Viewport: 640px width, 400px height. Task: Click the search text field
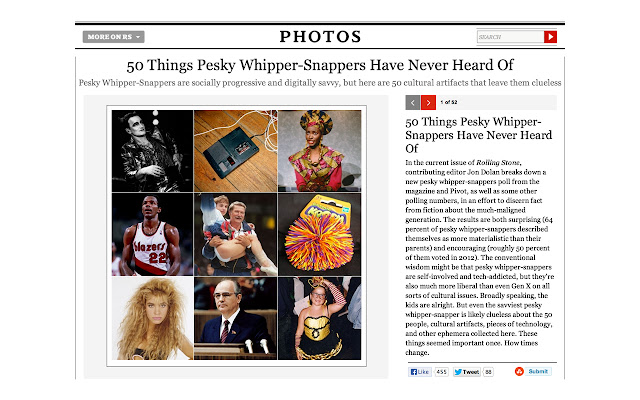[510, 37]
